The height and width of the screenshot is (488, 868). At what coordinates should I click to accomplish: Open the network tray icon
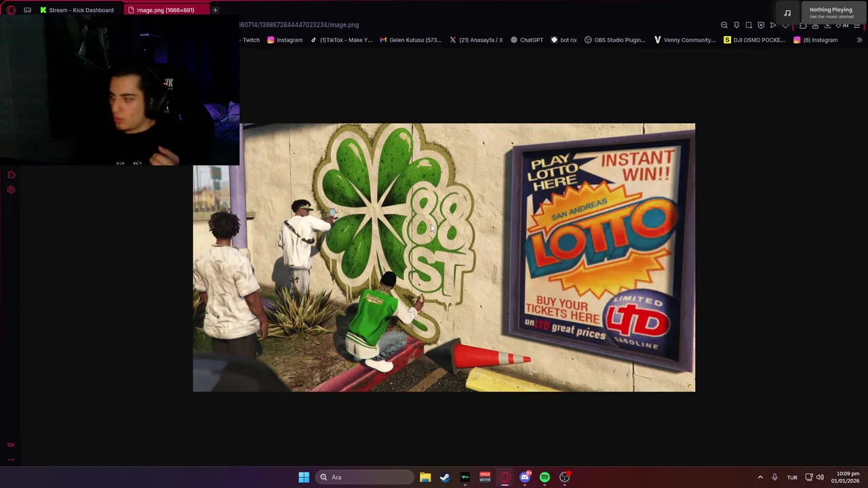809,477
